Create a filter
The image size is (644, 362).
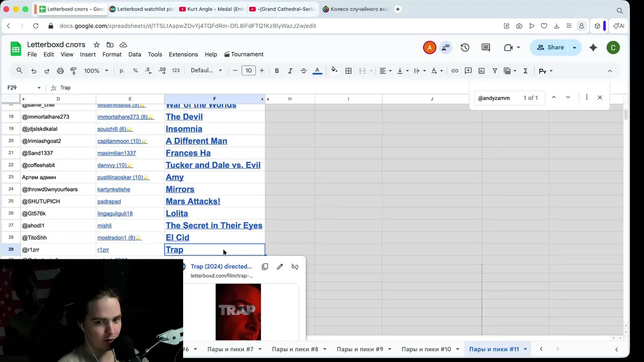pyautogui.click(x=495, y=71)
